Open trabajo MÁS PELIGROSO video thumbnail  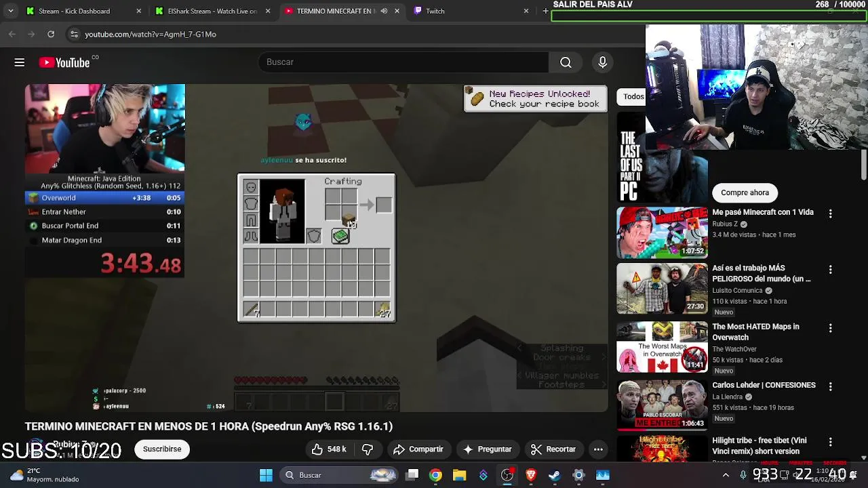662,289
